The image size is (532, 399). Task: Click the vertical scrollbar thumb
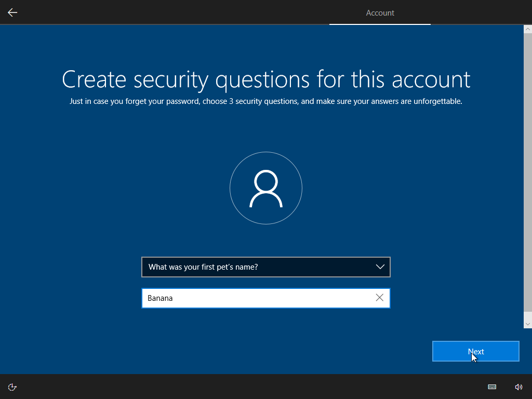pos(527,171)
